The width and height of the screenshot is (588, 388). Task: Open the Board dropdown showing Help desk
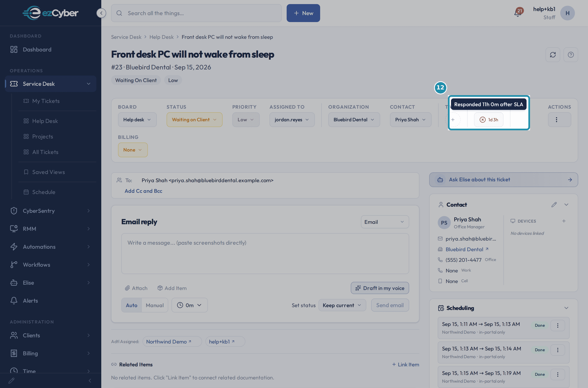137,120
